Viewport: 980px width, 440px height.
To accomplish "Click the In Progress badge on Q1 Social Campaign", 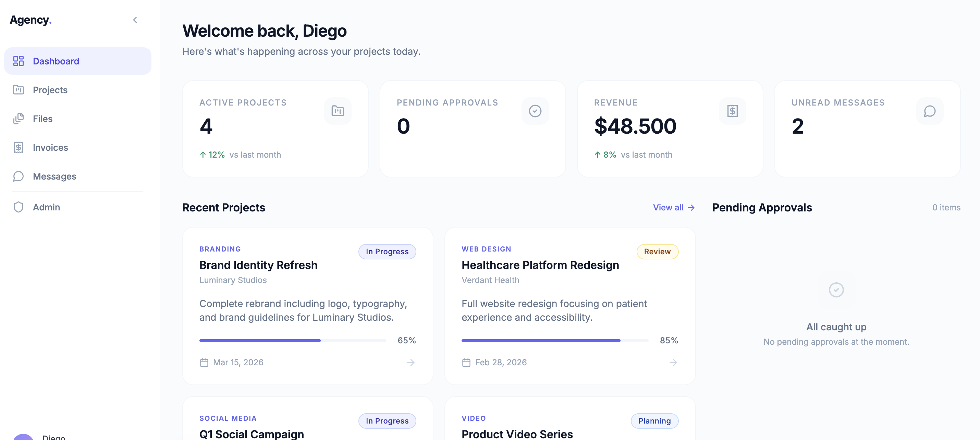I will [x=387, y=420].
